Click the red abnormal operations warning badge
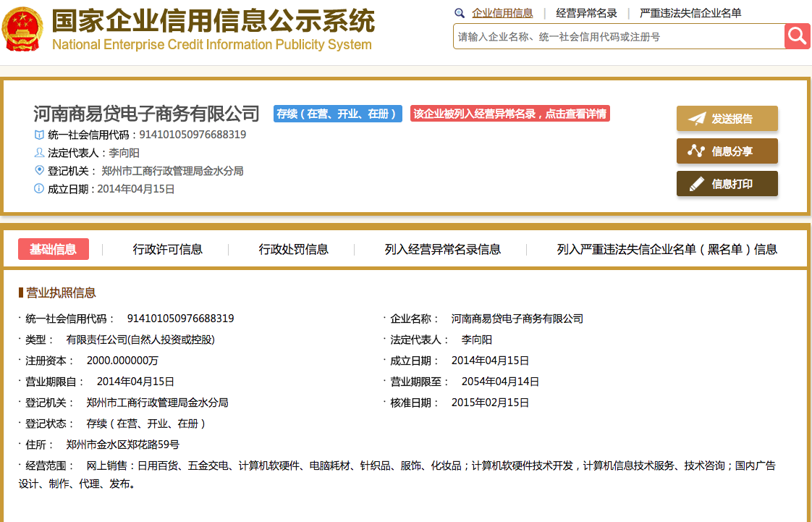 [x=509, y=114]
